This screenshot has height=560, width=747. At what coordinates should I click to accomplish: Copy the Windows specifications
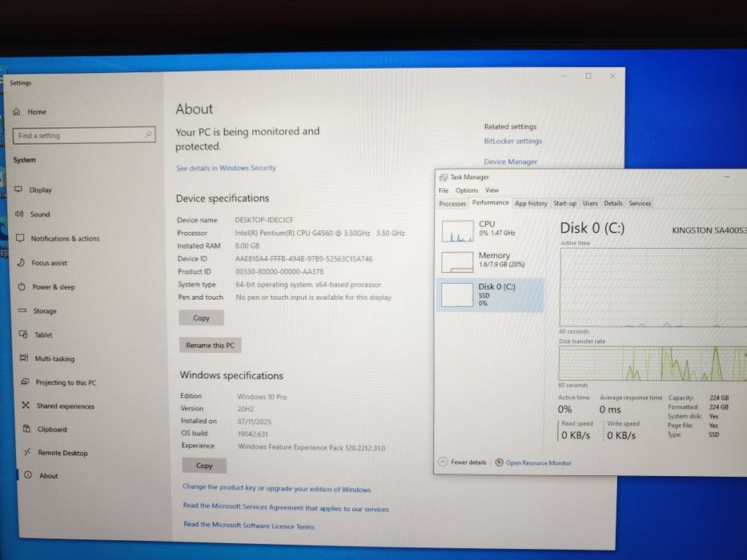click(x=204, y=466)
